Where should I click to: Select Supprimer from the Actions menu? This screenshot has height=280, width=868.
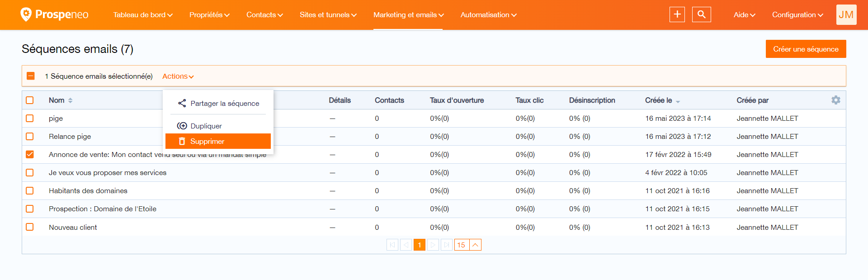(218, 141)
